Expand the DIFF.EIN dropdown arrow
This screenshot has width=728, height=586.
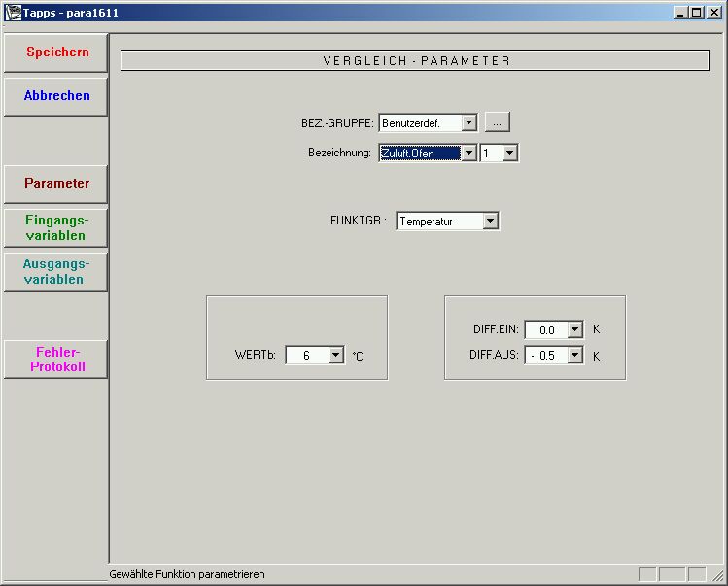tap(574, 330)
